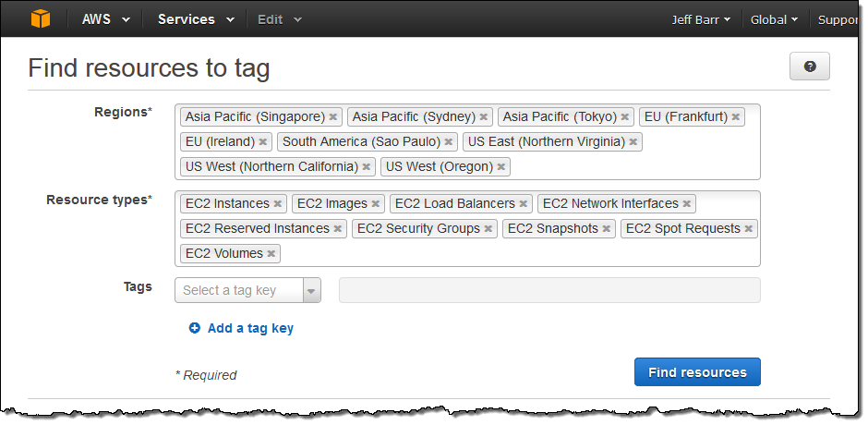Click the tag value input field
The height and width of the screenshot is (425, 868).
[x=549, y=290]
